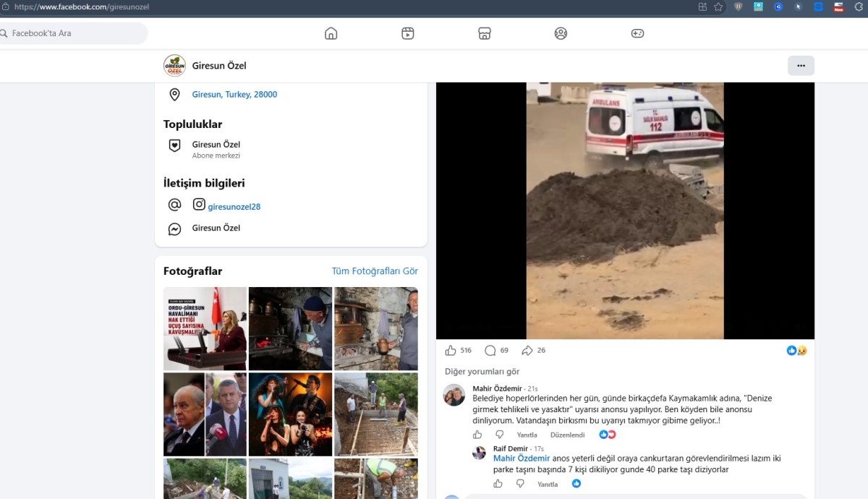Open the two politicians photo thumbnail
The width and height of the screenshot is (868, 499).
point(205,414)
